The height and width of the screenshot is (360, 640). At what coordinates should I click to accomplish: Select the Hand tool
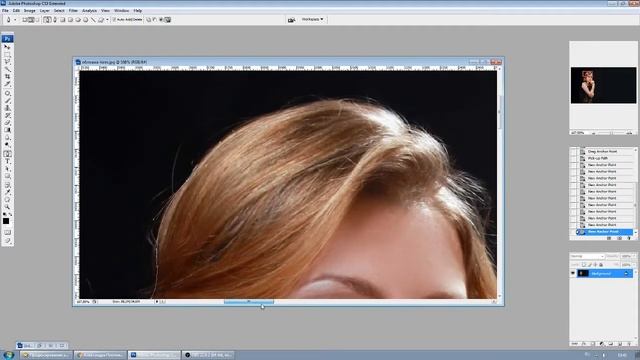(x=7, y=200)
